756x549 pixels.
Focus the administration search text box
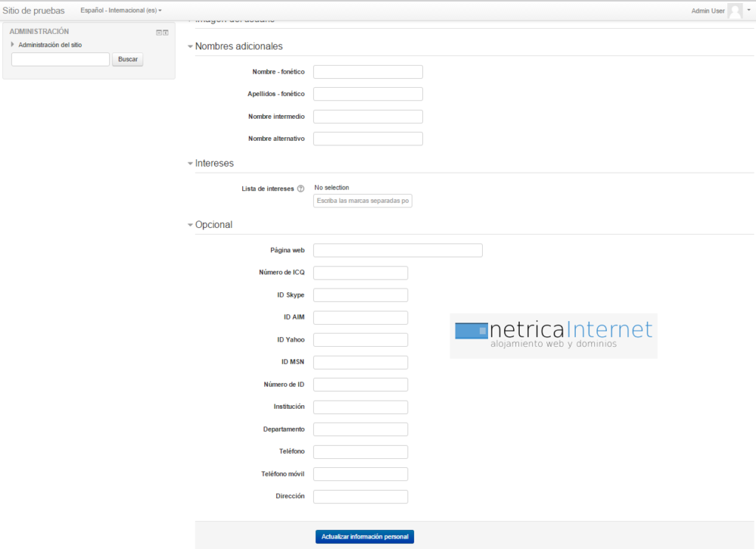61,60
